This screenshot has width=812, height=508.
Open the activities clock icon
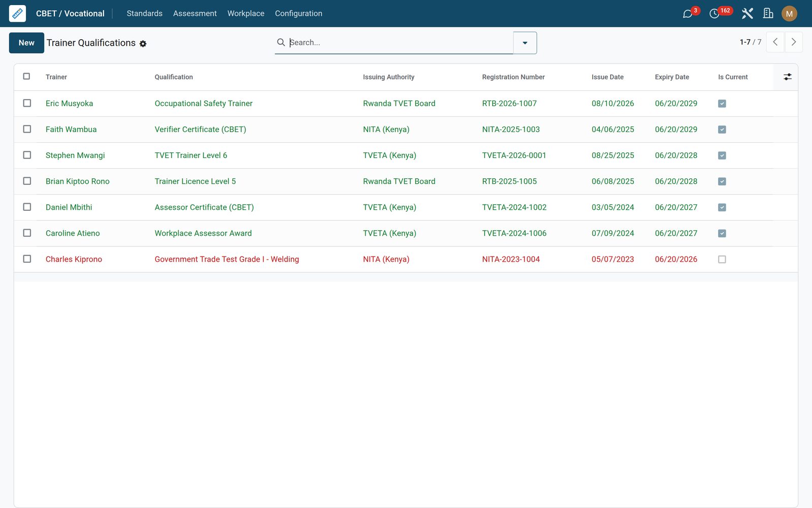(714, 14)
